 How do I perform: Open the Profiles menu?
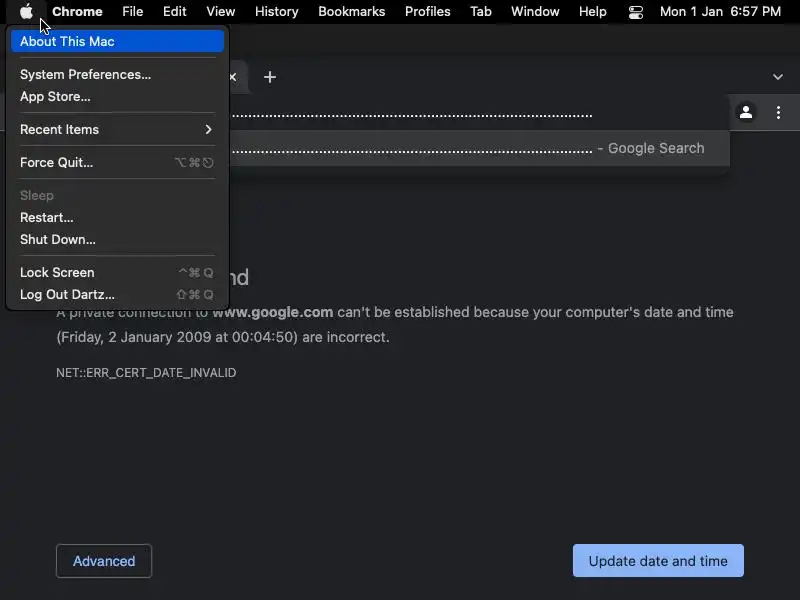click(x=428, y=11)
